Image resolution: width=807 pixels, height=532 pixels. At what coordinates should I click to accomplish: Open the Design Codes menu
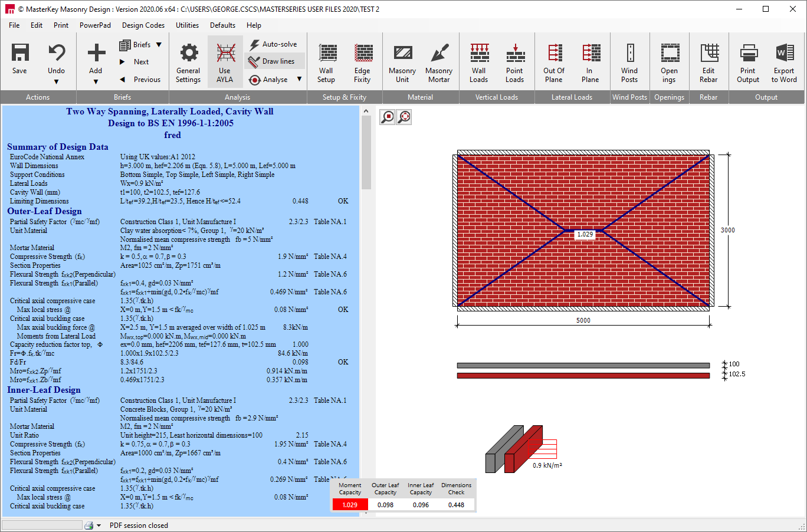[x=143, y=25]
